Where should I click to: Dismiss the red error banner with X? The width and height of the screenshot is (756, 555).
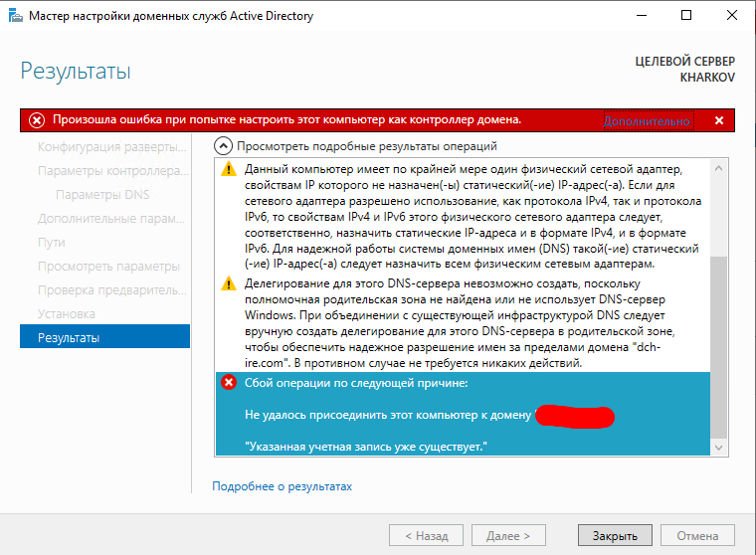coord(719,120)
